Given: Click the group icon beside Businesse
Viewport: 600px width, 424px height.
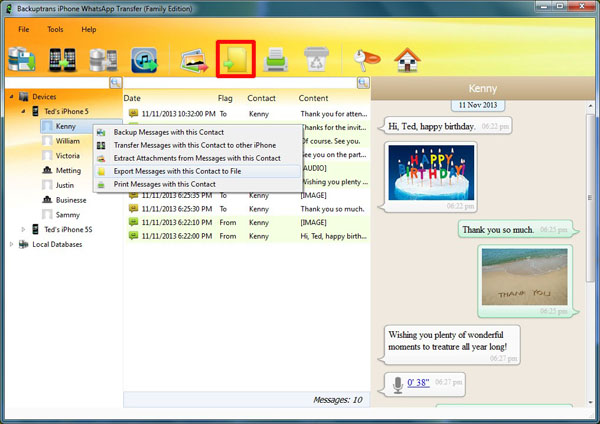Looking at the screenshot, I should (x=47, y=199).
